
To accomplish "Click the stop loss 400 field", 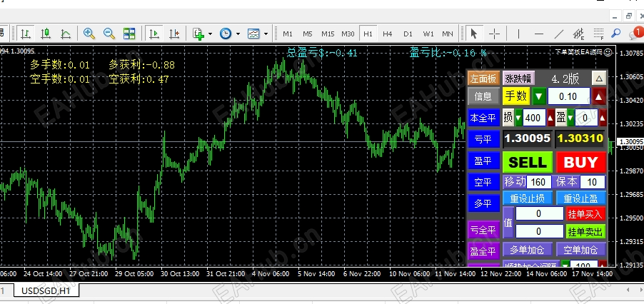I will (533, 118).
